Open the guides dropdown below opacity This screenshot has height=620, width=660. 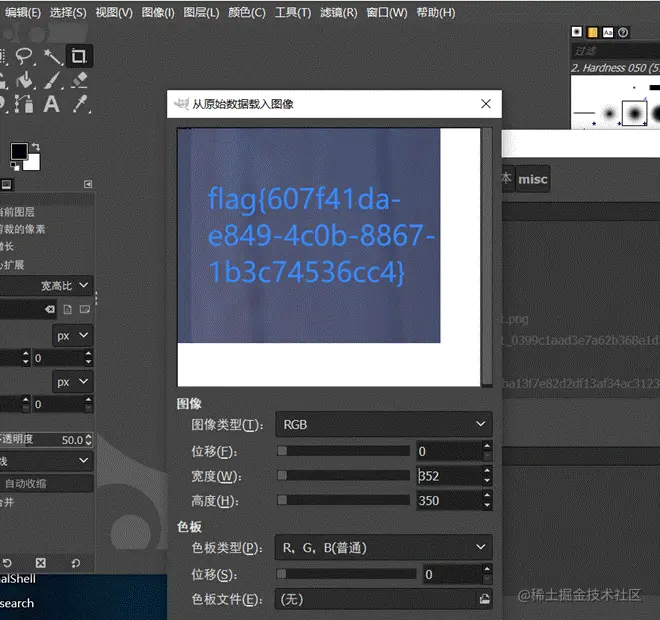(x=46, y=461)
